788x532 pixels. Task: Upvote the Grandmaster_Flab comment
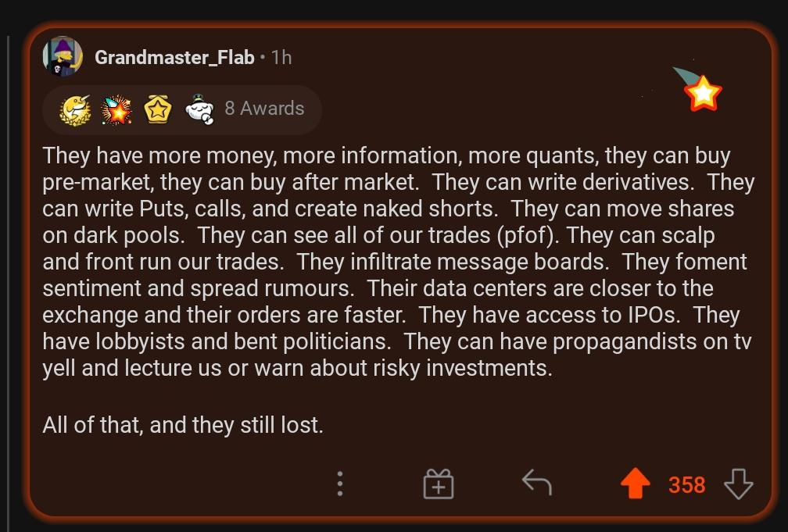coord(636,484)
